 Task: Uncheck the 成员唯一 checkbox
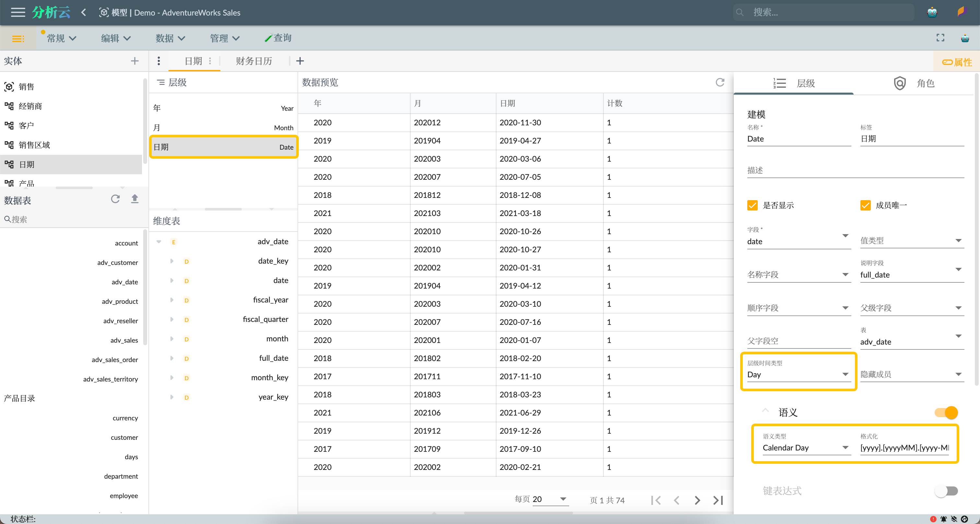[x=865, y=205]
